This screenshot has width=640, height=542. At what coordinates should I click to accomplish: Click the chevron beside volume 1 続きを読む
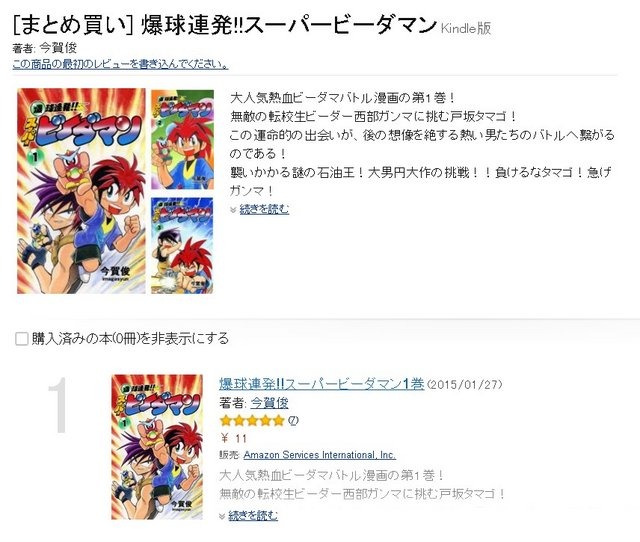[x=222, y=516]
